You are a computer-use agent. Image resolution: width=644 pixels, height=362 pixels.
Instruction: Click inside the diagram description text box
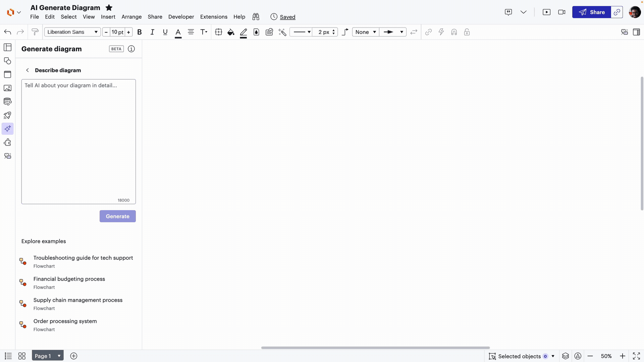coord(78,141)
